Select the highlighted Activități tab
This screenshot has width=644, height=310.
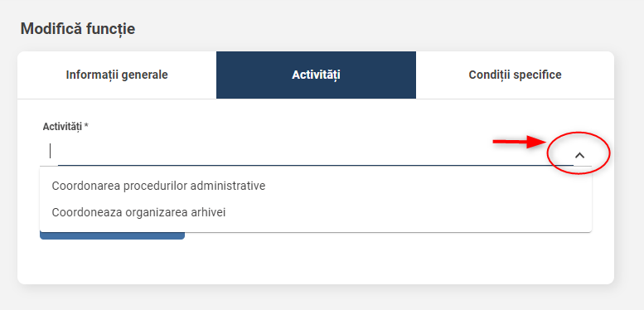[317, 75]
